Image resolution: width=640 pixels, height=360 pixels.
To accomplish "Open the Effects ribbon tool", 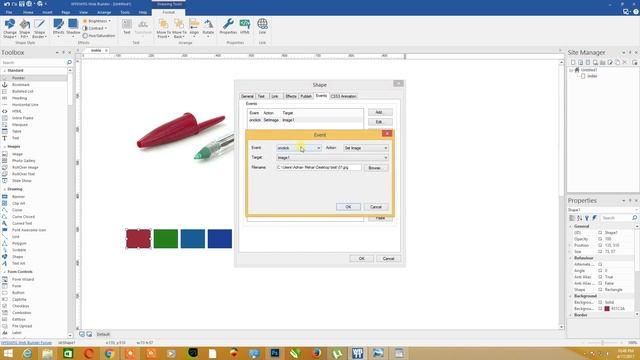I will click(x=58, y=28).
